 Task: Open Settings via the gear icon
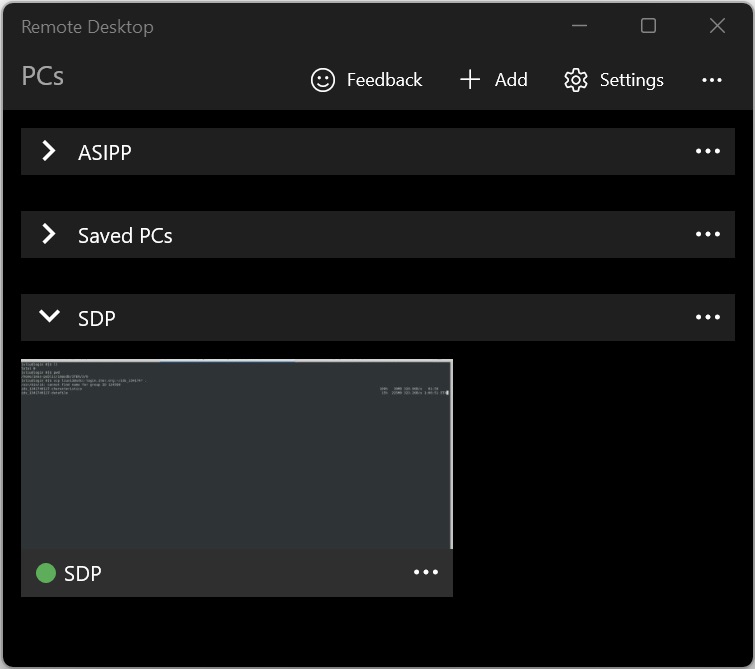pos(576,80)
